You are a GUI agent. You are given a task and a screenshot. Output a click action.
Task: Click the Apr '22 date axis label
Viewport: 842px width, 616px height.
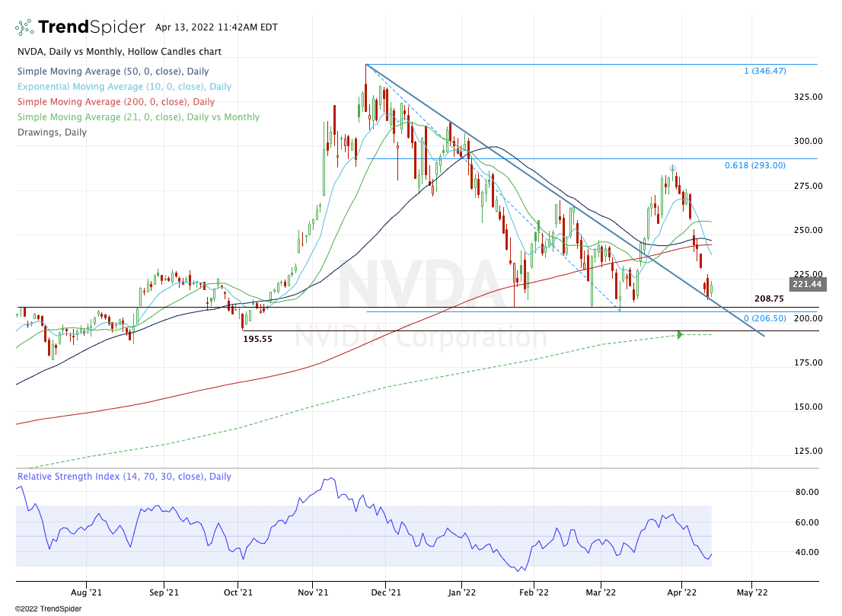click(x=681, y=593)
